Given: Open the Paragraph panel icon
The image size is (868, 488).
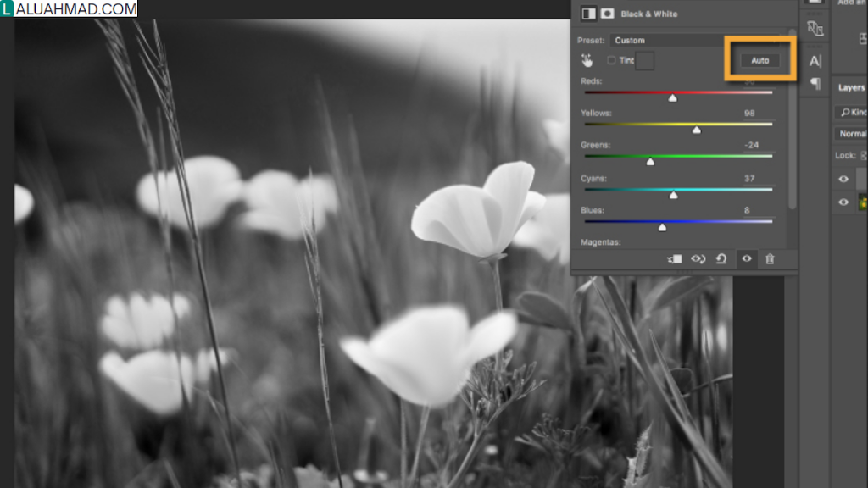Looking at the screenshot, I should pyautogui.click(x=815, y=84).
